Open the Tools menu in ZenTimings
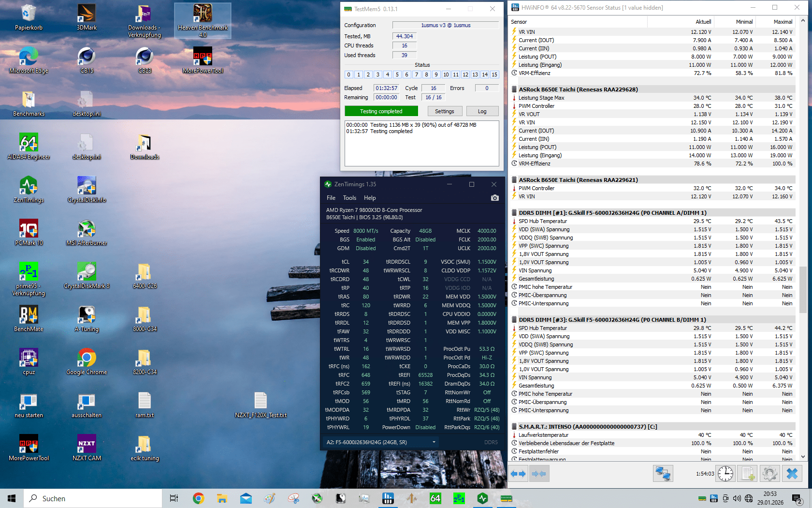 pyautogui.click(x=349, y=198)
